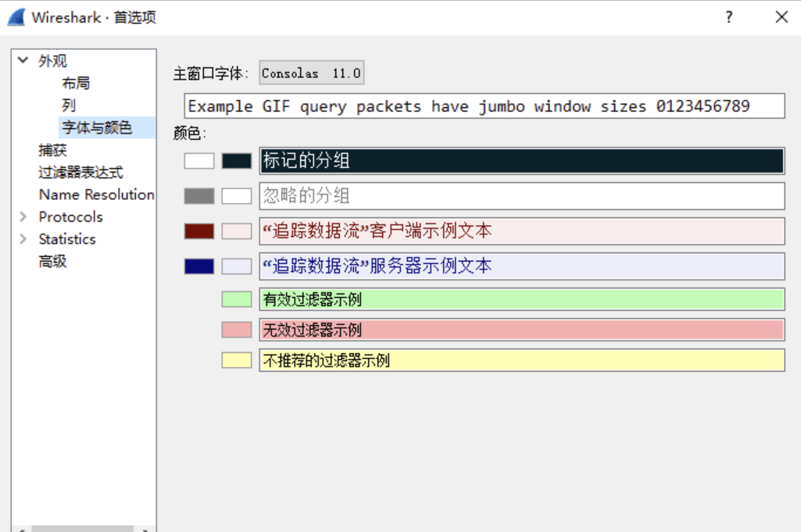Screen dimensions: 801x532
Task: Expand the Statistics tree section
Action: pyautogui.click(x=22, y=239)
